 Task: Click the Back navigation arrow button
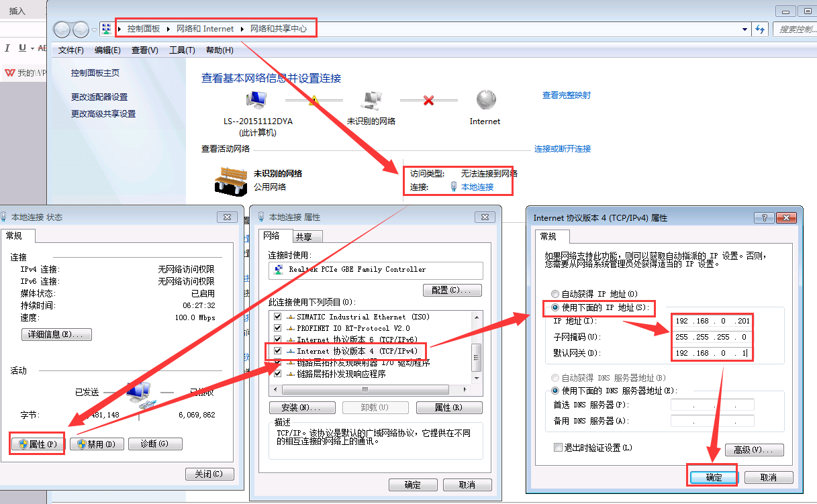[x=62, y=30]
